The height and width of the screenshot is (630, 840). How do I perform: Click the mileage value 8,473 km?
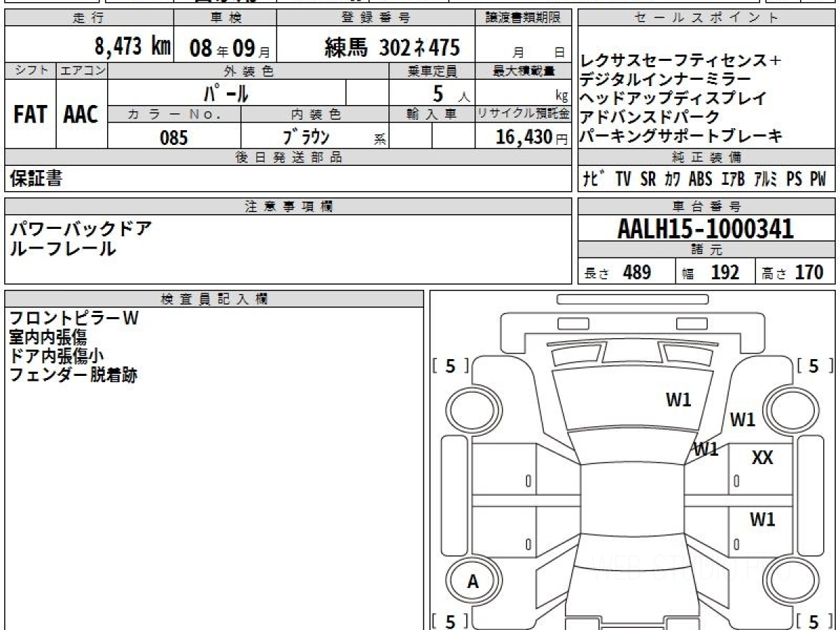133,47
